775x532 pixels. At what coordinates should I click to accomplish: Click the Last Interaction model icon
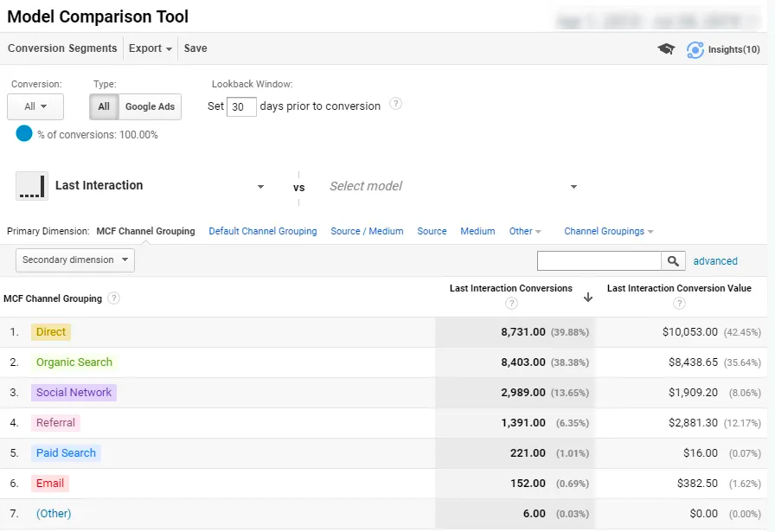click(32, 185)
